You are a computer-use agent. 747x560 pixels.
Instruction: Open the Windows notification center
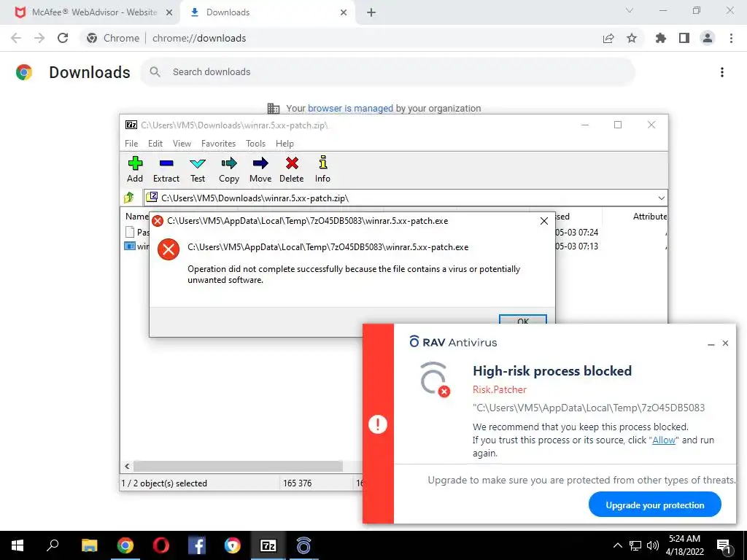coord(724,545)
